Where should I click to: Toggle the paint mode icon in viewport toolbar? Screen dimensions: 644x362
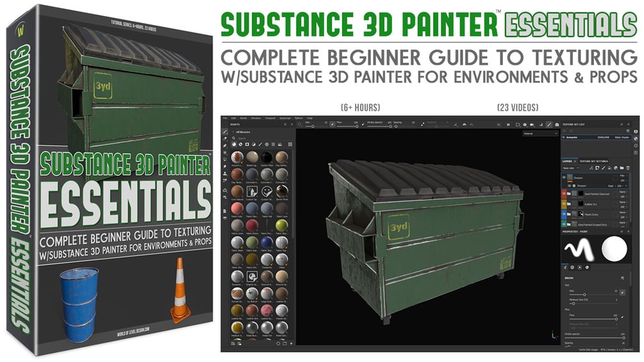pos(549,124)
